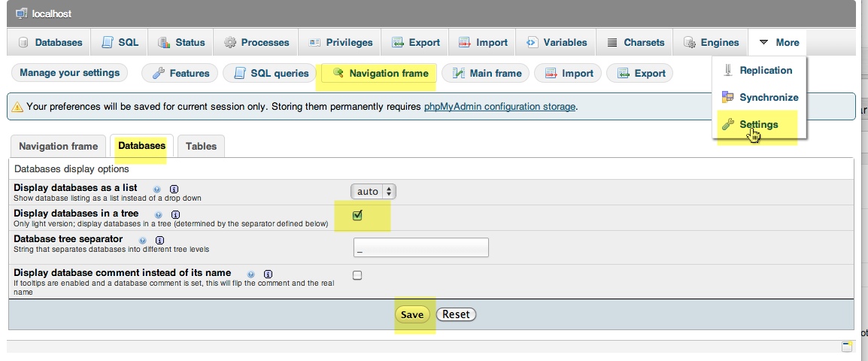
Task: Go to the Privileges tab
Action: [x=340, y=43]
